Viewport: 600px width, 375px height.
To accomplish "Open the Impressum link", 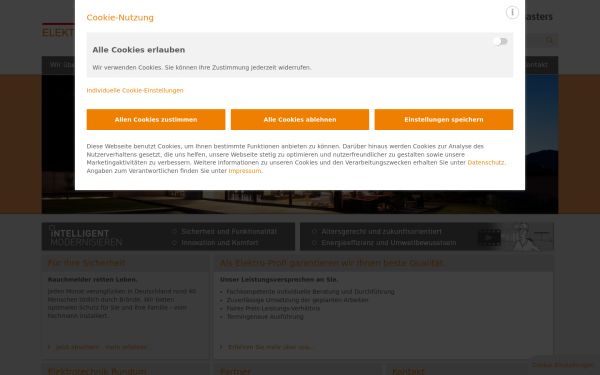I will [245, 171].
